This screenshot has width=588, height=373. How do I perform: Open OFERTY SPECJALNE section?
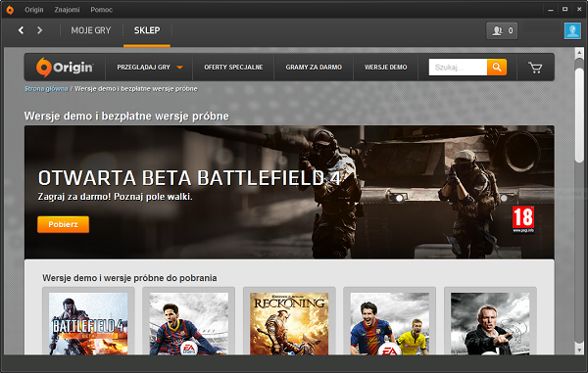point(233,67)
